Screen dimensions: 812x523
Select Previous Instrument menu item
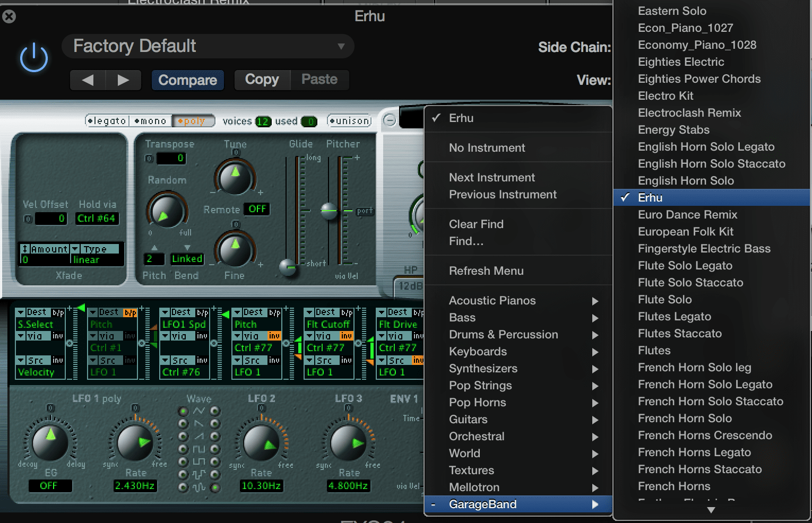click(x=519, y=194)
